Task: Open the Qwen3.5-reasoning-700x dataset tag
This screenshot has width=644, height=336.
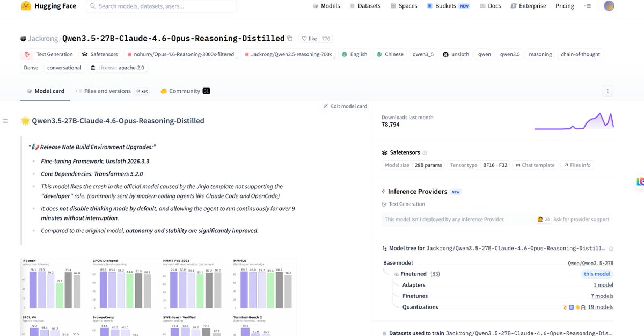Action: point(288,54)
